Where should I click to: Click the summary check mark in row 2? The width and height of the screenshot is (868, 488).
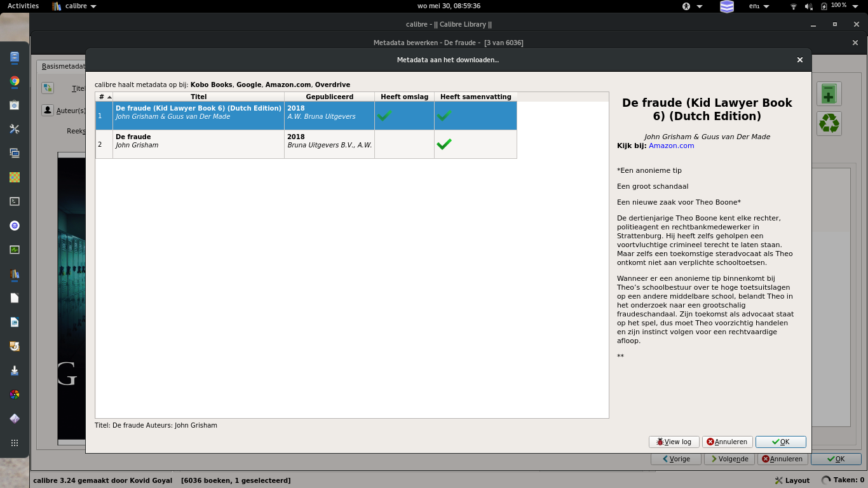[444, 144]
